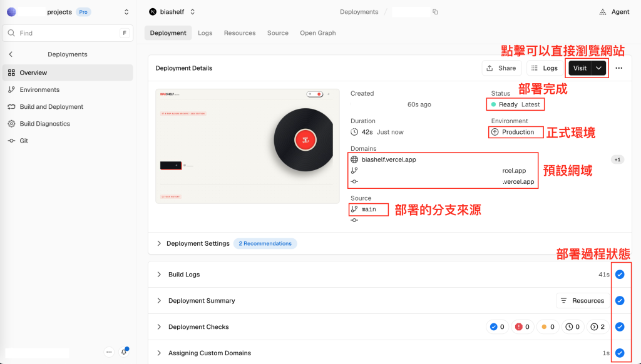Open the biashelf.vercel.app domain link

coord(389,159)
